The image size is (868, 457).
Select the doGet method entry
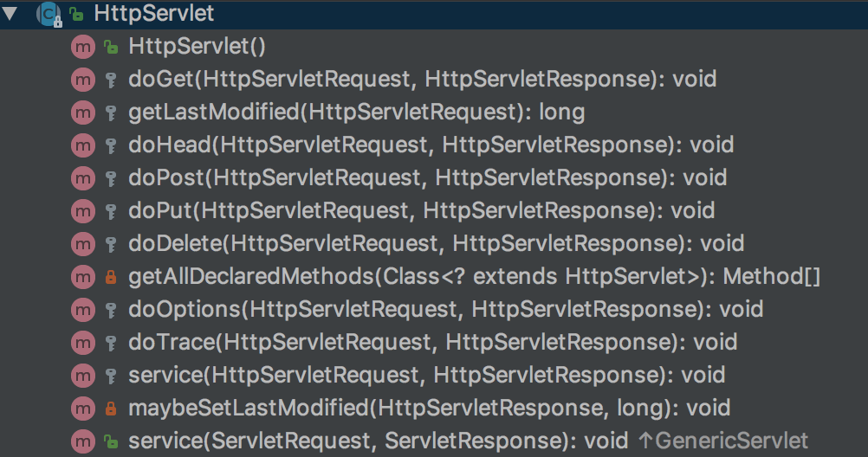pyautogui.click(x=423, y=80)
